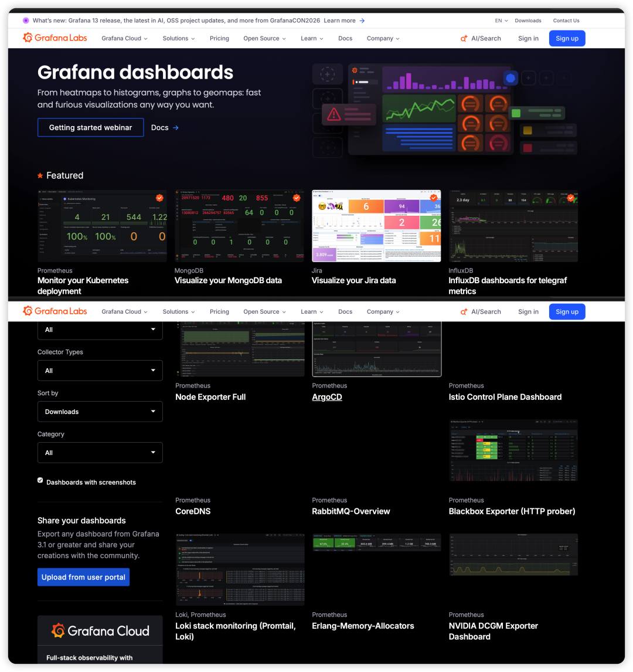633x672 pixels.
Task: Open Visualize your Jira data title
Action: tap(353, 280)
